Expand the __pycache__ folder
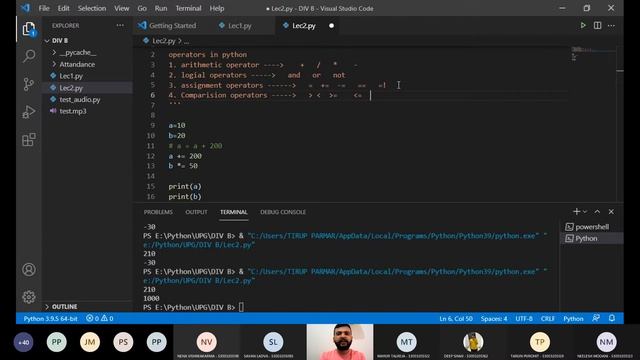Viewport: 640px width, 360px height. click(x=78, y=53)
